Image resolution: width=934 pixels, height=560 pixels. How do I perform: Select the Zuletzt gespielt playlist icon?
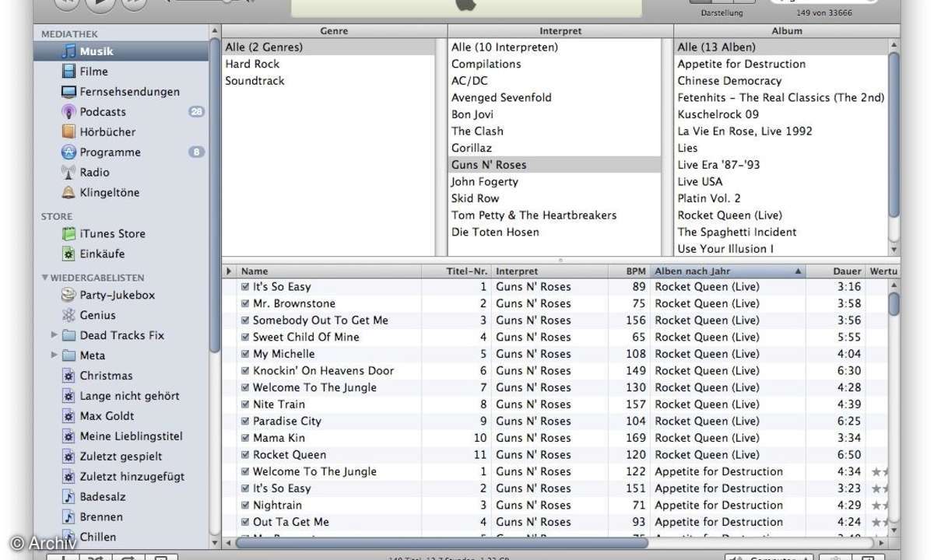point(68,457)
